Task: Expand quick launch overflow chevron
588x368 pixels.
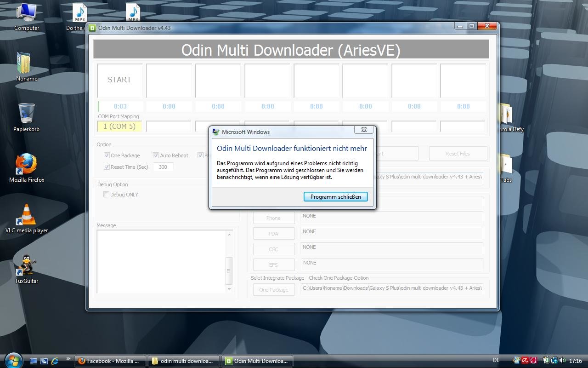Action: (68, 359)
